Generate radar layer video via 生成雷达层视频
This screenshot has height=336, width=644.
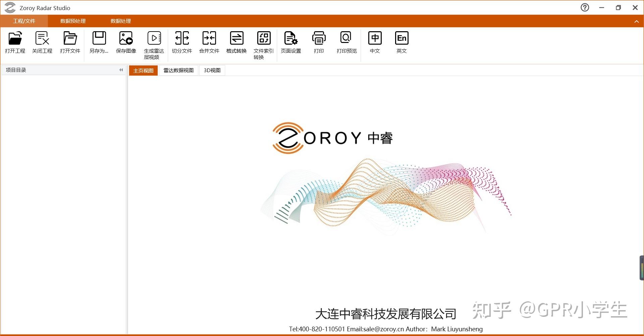[x=154, y=45]
